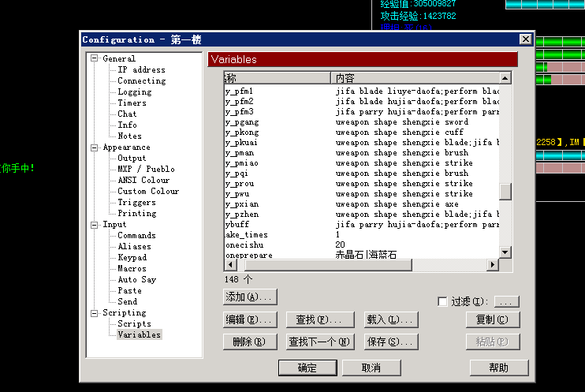Screen dimensions: 585x392
Task: Select the y_pmiao variable row
Action: pos(362,163)
